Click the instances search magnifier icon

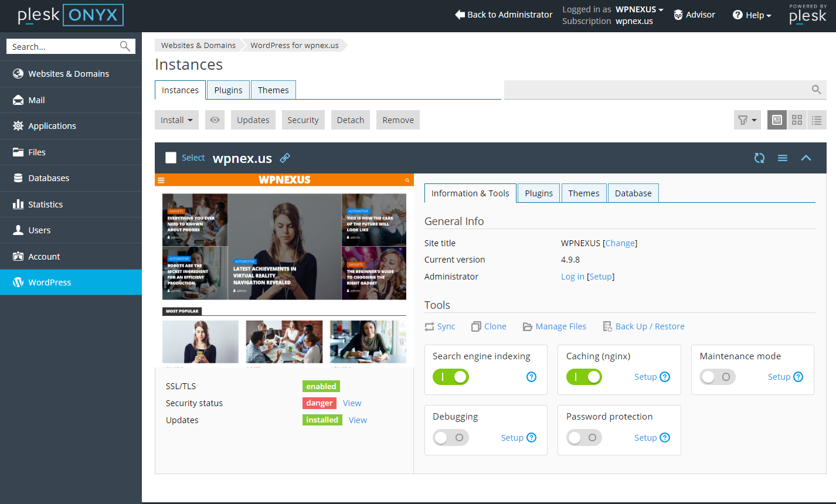pos(816,90)
